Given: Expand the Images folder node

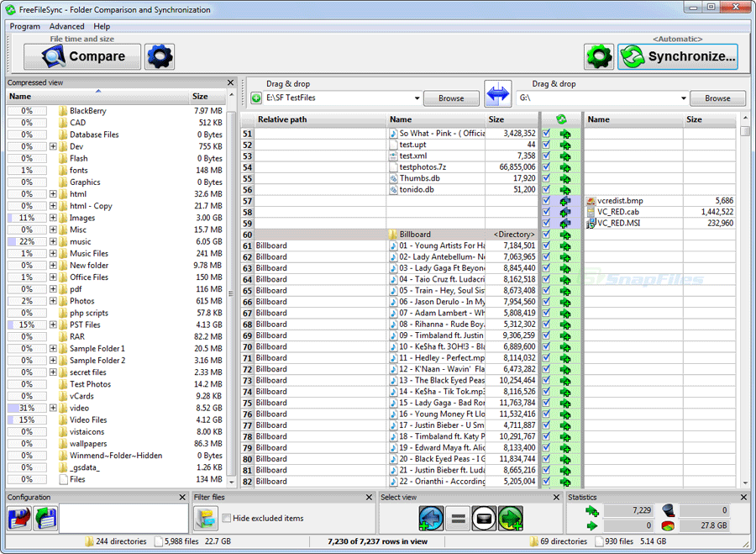Looking at the screenshot, I should coord(53,218).
